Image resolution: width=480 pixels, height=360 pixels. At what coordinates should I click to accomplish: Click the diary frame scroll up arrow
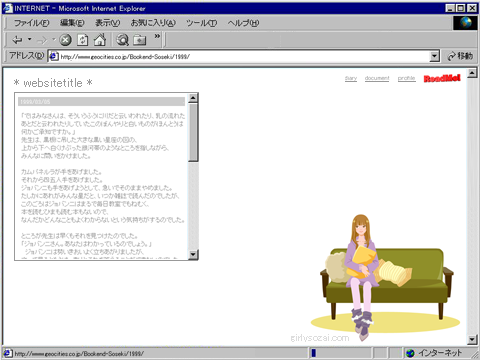[x=193, y=98]
